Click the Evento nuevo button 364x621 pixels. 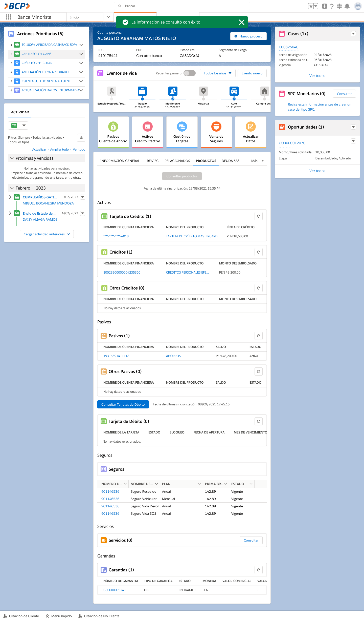252,73
